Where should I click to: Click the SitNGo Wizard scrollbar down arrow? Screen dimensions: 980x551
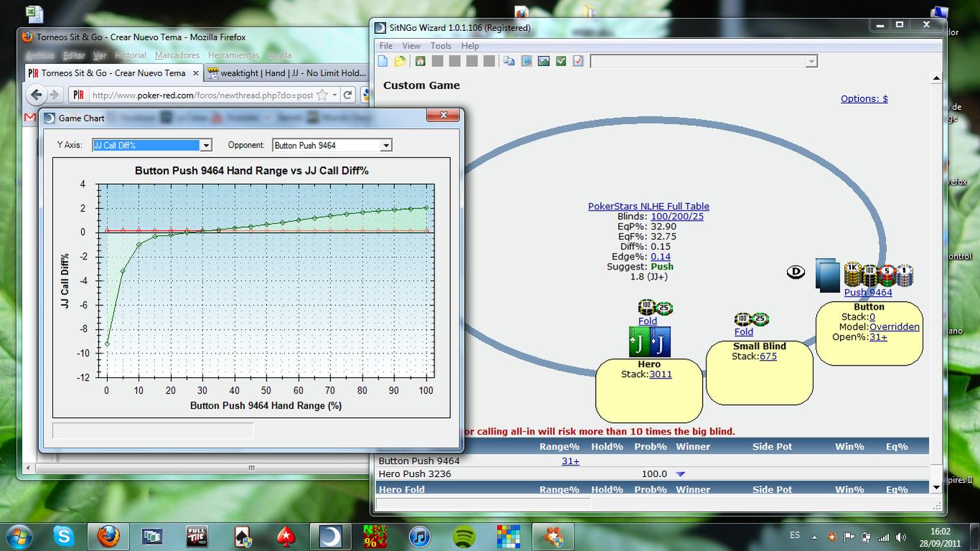coord(936,487)
